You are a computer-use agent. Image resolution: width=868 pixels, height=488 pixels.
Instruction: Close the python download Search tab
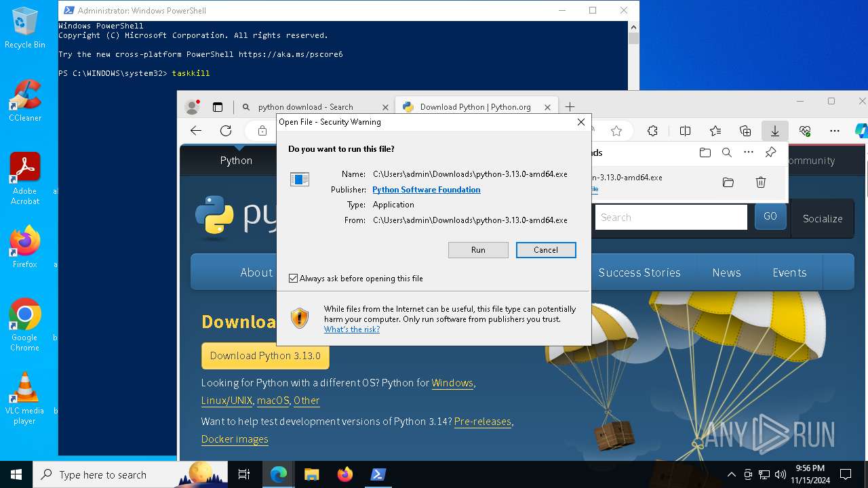point(385,107)
